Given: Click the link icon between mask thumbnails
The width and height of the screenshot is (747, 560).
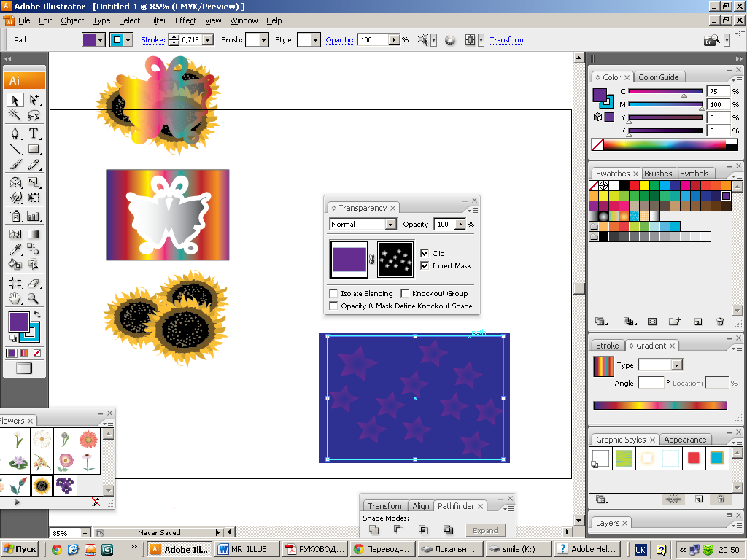Looking at the screenshot, I should [372, 259].
